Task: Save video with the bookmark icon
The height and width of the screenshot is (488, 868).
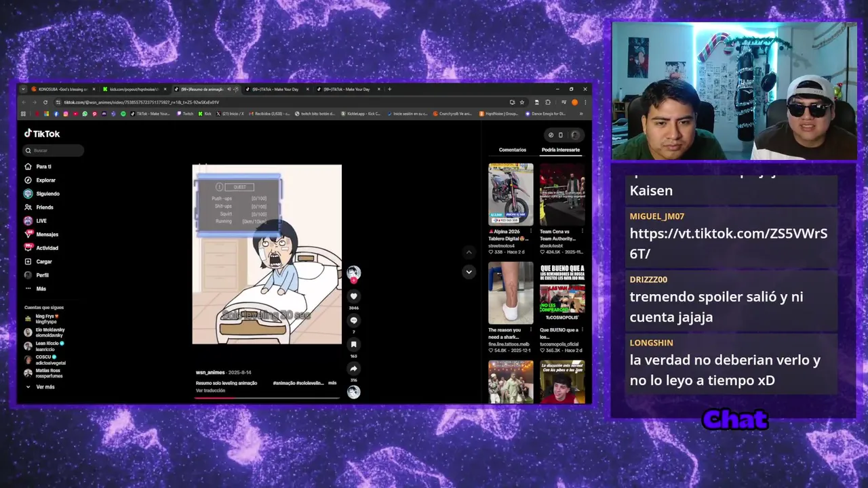Action: [x=353, y=344]
